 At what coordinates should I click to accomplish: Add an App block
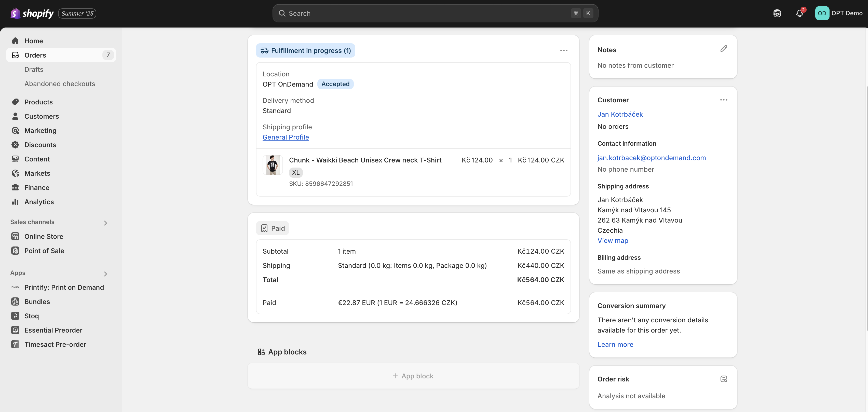pos(413,376)
